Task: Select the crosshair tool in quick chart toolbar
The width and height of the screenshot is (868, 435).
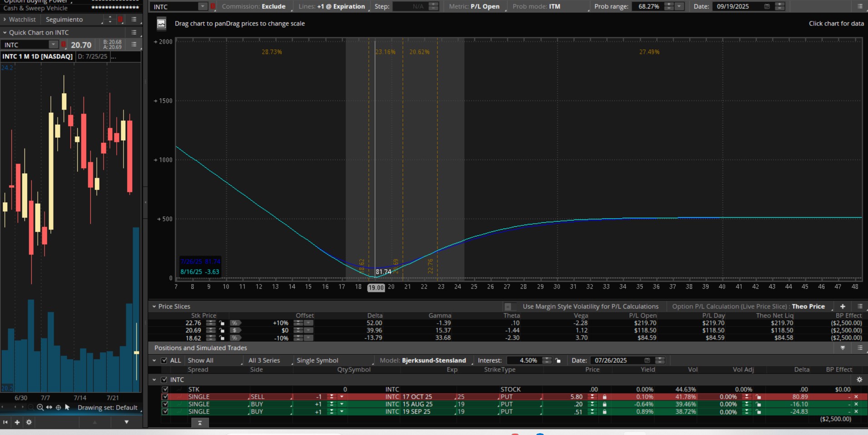Action: coord(58,408)
